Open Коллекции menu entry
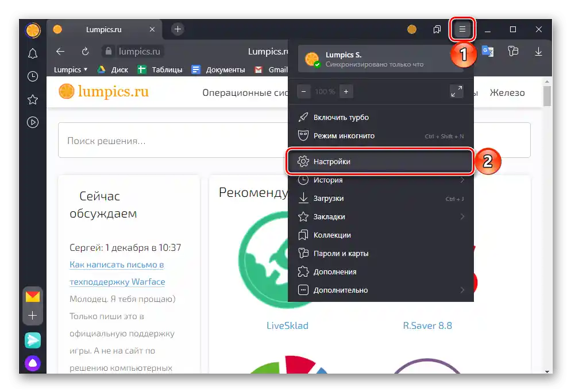 pyautogui.click(x=380, y=235)
